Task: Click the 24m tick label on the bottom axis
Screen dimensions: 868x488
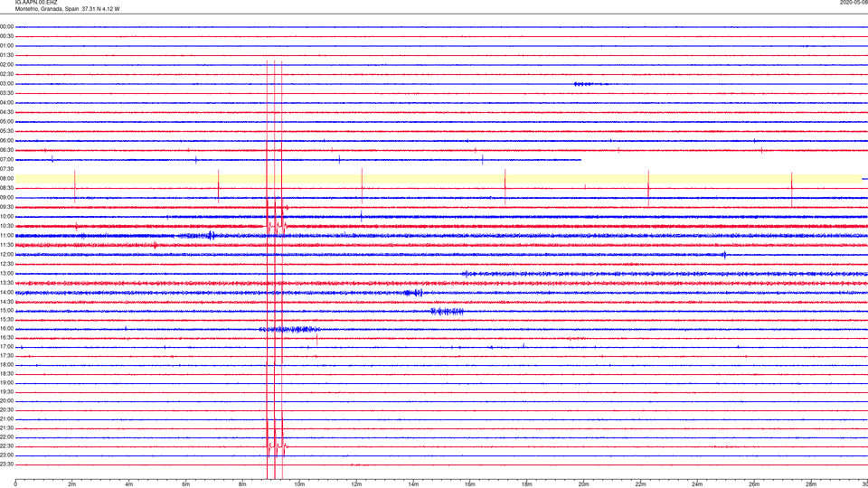Action: tap(697, 484)
